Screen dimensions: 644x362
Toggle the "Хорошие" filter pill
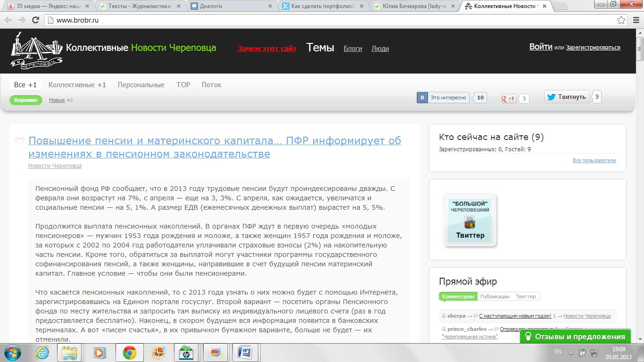pyautogui.click(x=26, y=100)
